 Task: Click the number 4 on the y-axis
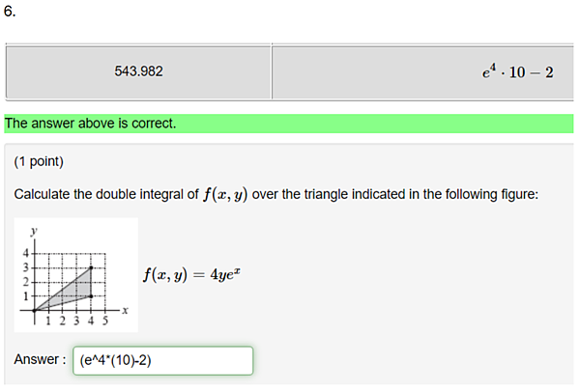[x=25, y=253]
